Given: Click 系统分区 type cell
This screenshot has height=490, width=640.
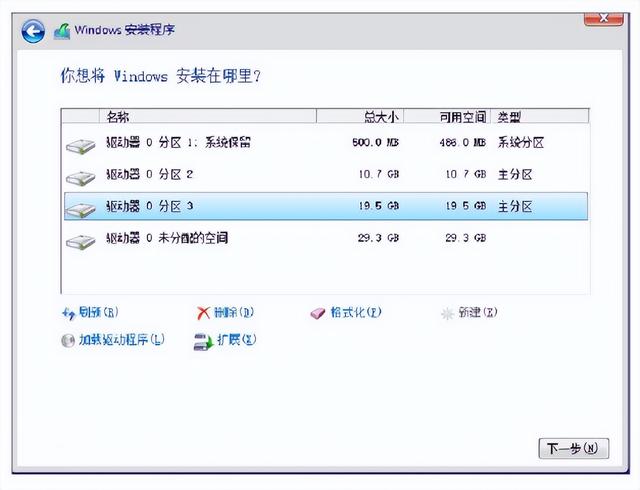Looking at the screenshot, I should (521, 143).
